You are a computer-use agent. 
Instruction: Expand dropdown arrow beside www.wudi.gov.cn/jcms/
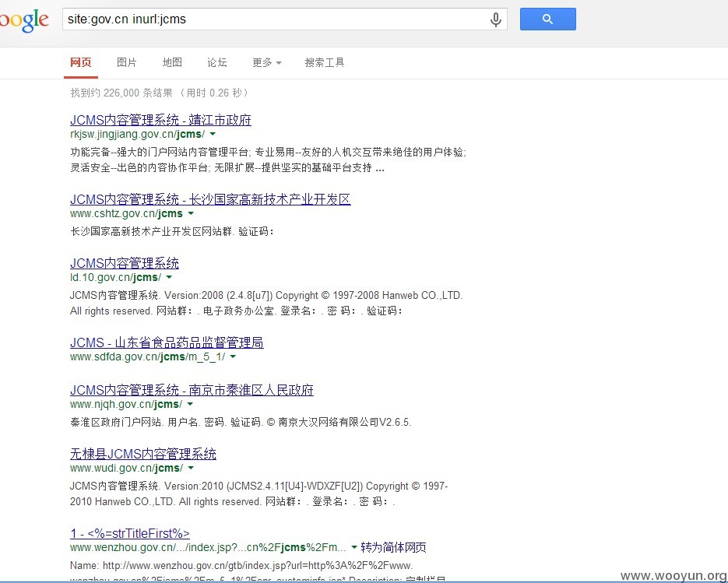(191, 468)
